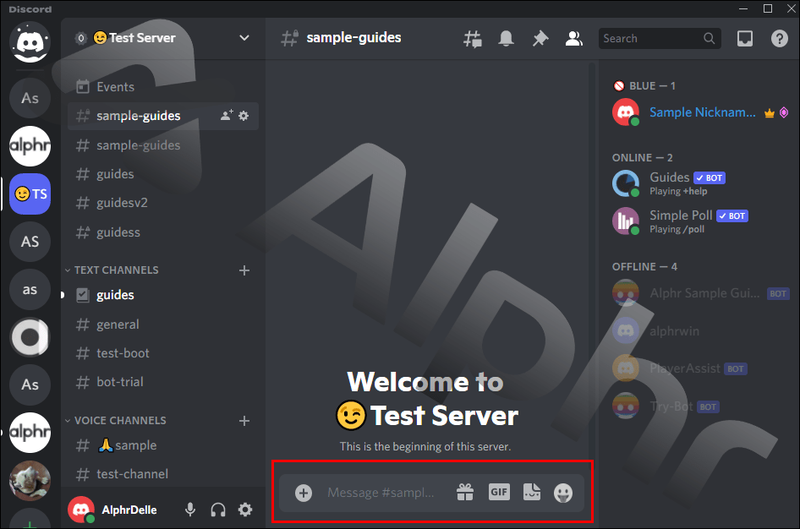Open the sample channel with praying emoji

(163, 445)
